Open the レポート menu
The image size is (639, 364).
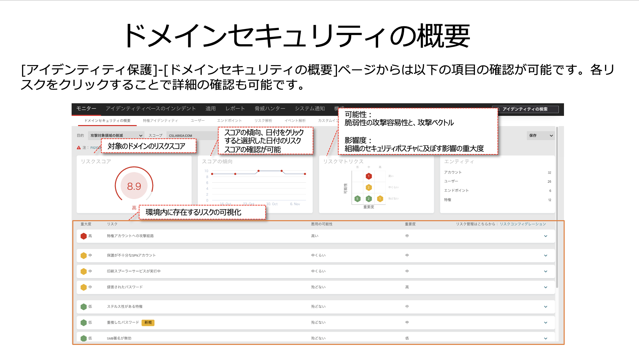235,108
